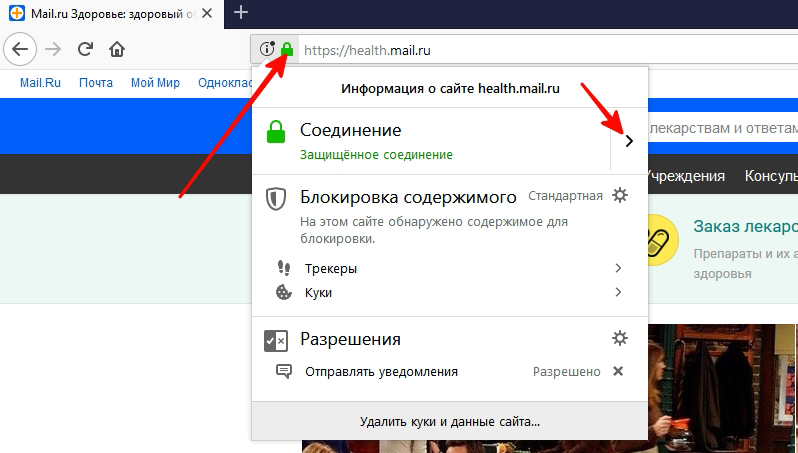Click the photo thumbnail below the panel
798x453 pixels.
(723, 388)
